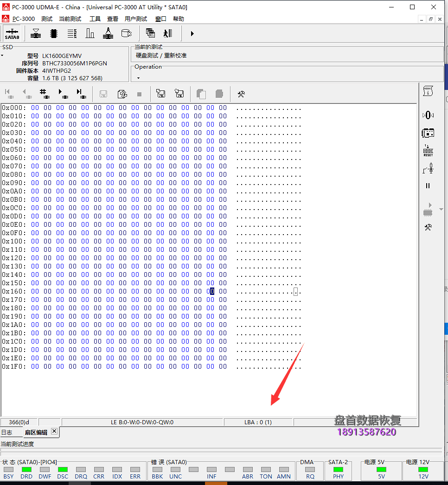Image resolution: width=448 pixels, height=485 pixels.
Task: Click the pause icon in right sidebar
Action: (x=428, y=185)
